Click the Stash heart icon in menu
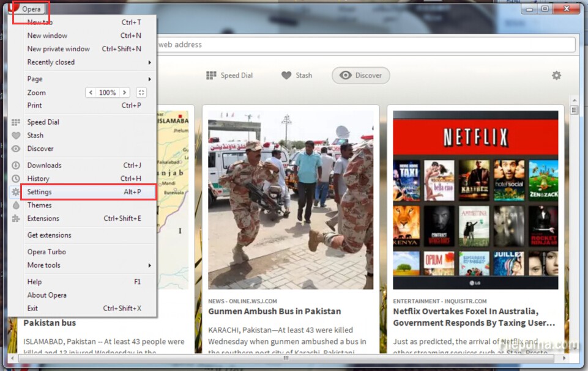The image size is (588, 371). click(x=16, y=136)
